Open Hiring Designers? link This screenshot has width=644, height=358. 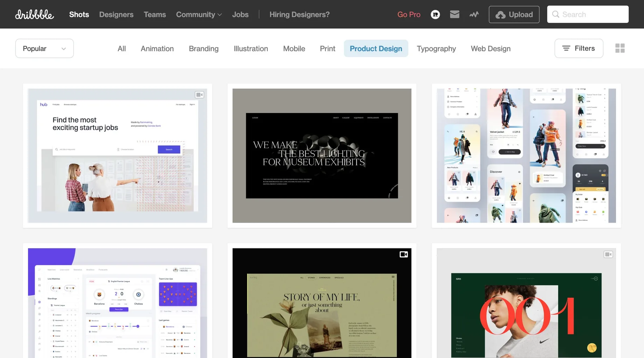299,14
